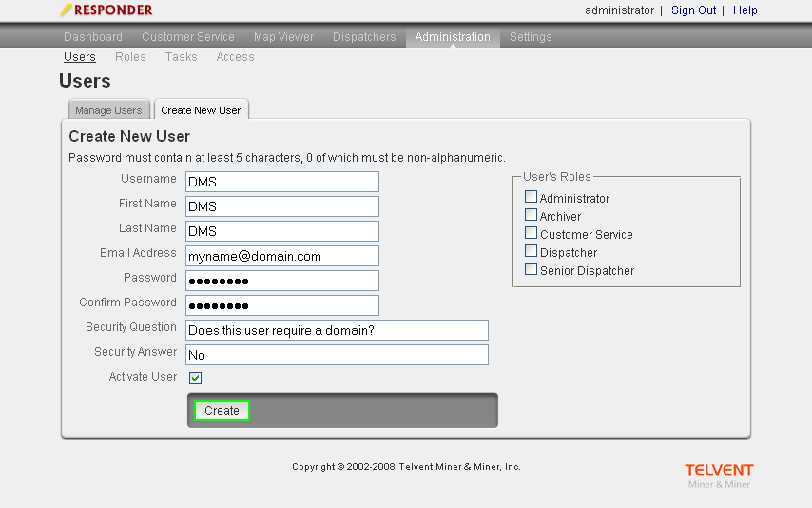Click the Security Question text box

[338, 330]
